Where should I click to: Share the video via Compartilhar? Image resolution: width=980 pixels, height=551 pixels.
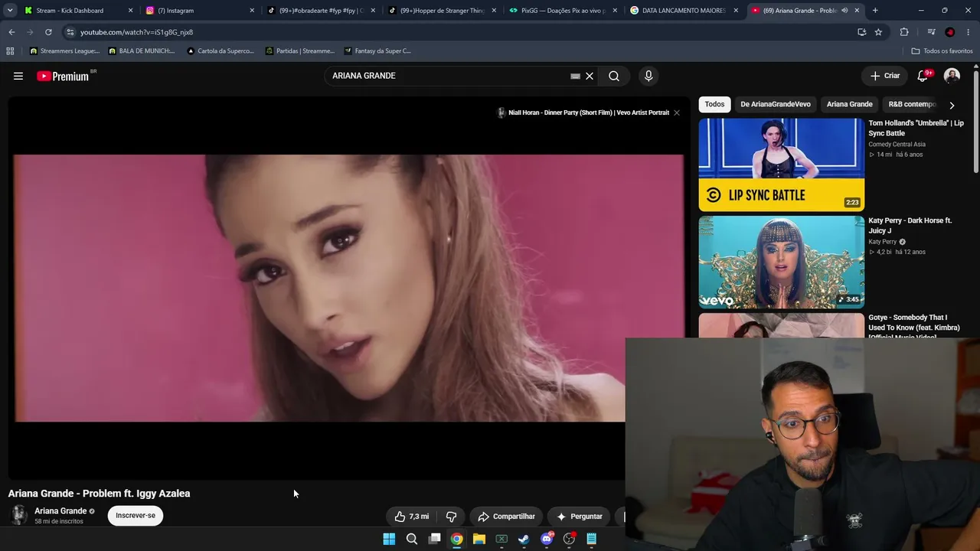click(506, 517)
